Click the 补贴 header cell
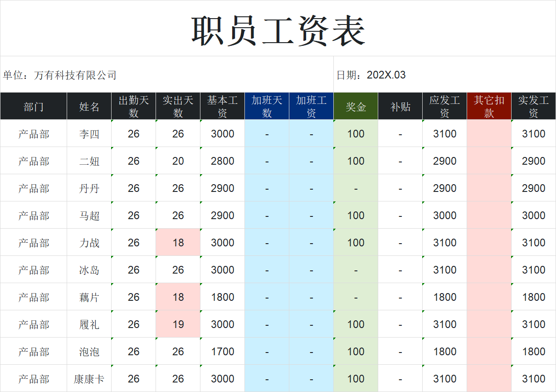 click(x=400, y=107)
